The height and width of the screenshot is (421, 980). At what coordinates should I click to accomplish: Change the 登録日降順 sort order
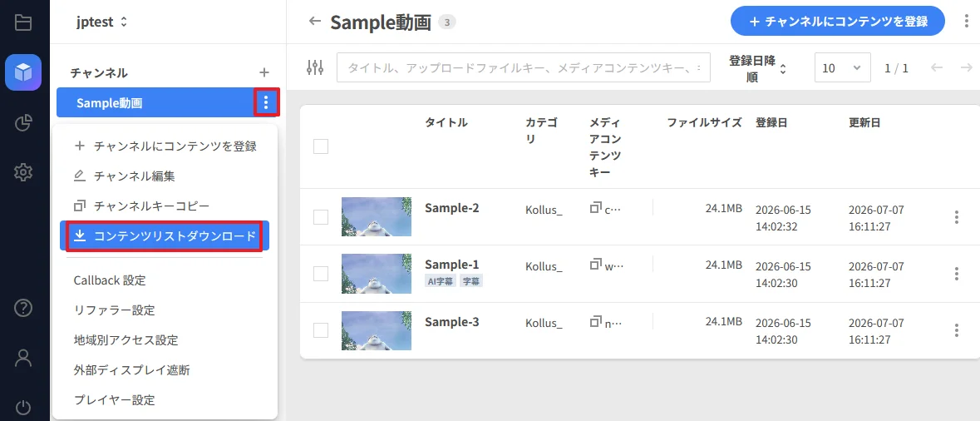tap(757, 69)
